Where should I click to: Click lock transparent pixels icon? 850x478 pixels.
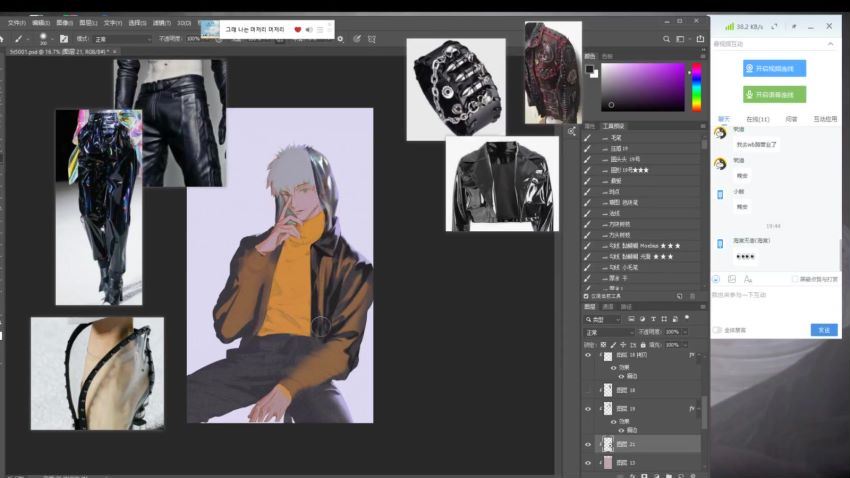(x=603, y=345)
